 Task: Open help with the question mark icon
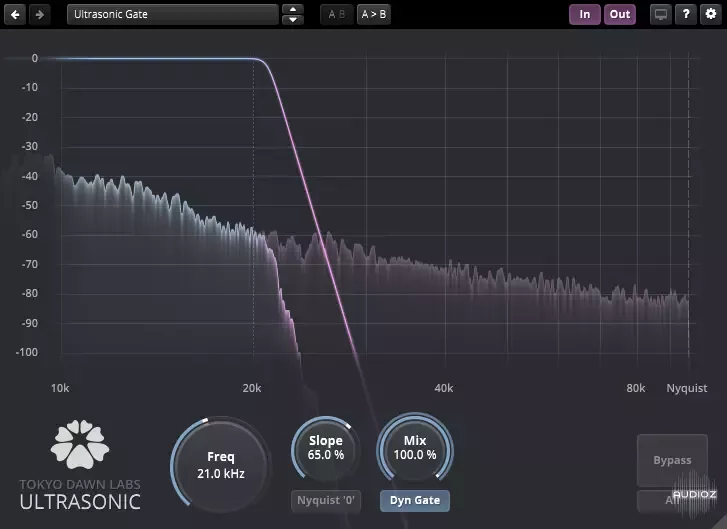[x=686, y=14]
